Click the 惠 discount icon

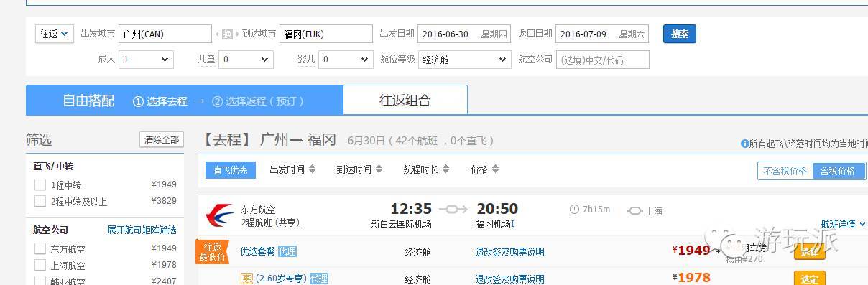point(246,279)
